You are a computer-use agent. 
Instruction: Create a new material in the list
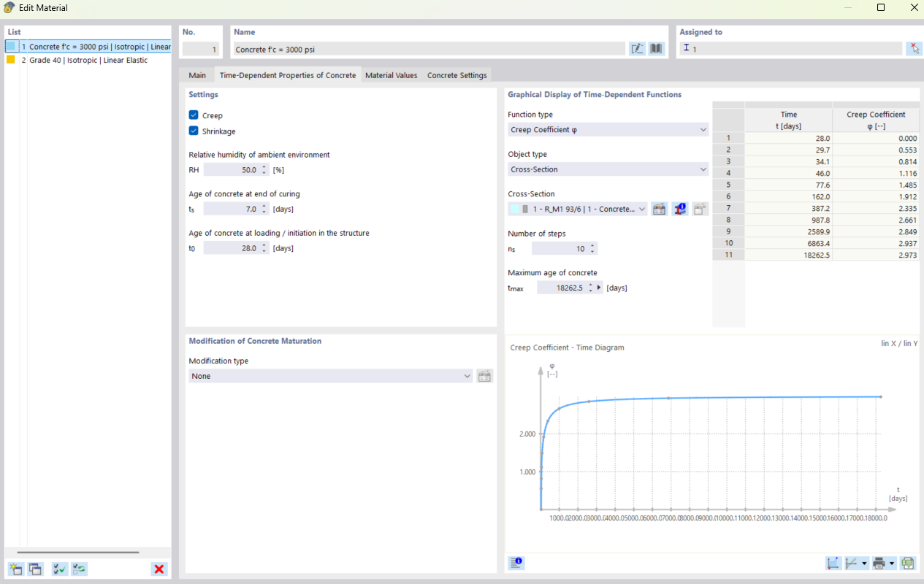[15, 569]
